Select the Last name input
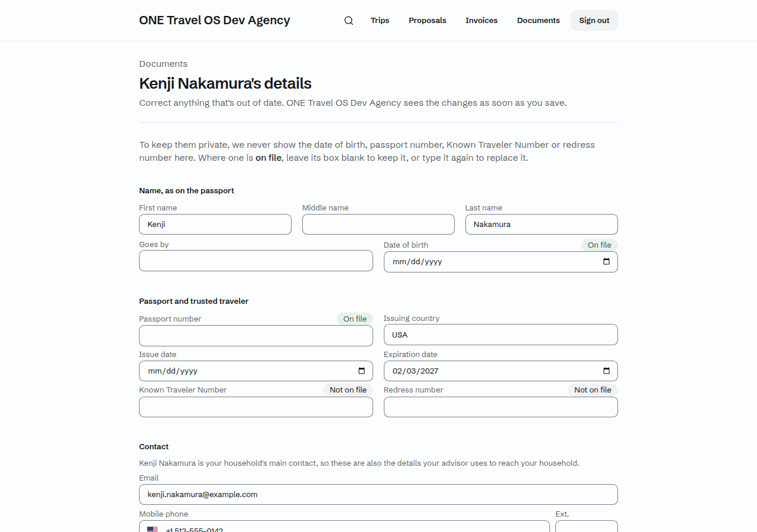Viewport: 757px width, 532px height. [x=542, y=225]
